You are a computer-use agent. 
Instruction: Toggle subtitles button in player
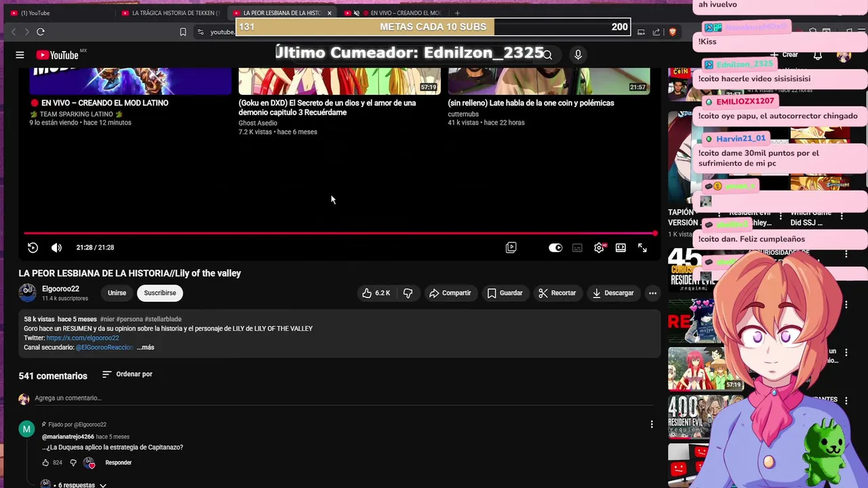point(577,247)
